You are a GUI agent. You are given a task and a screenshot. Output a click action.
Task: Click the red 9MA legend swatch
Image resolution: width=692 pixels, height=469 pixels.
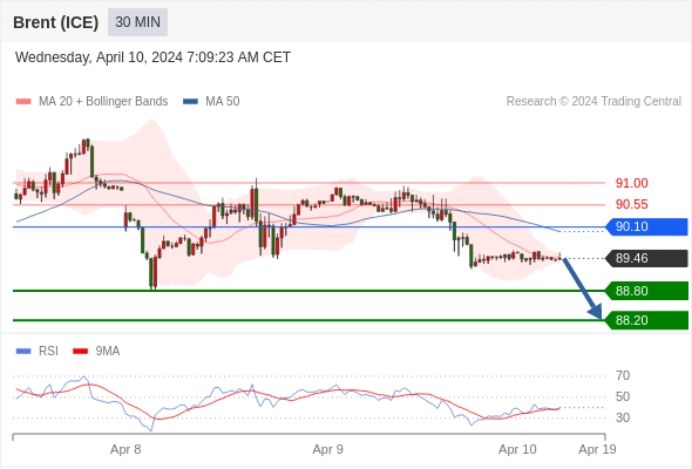tap(80, 351)
